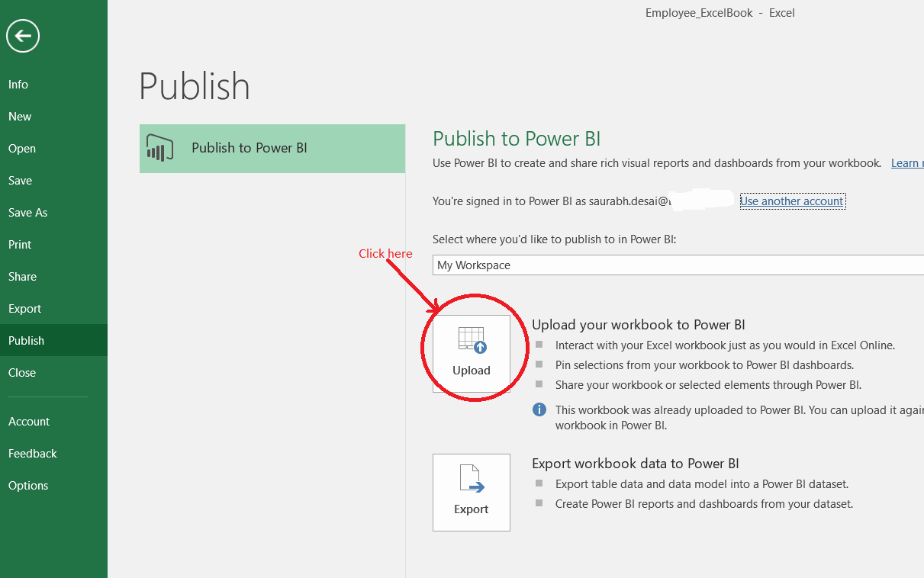The width and height of the screenshot is (924, 578).
Task: Click the blue information icon
Action: [539, 409]
